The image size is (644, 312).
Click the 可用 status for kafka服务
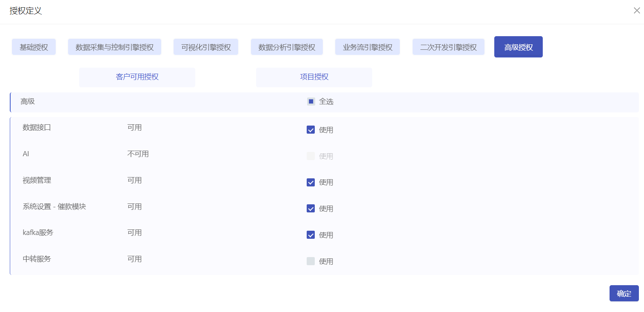tap(134, 232)
